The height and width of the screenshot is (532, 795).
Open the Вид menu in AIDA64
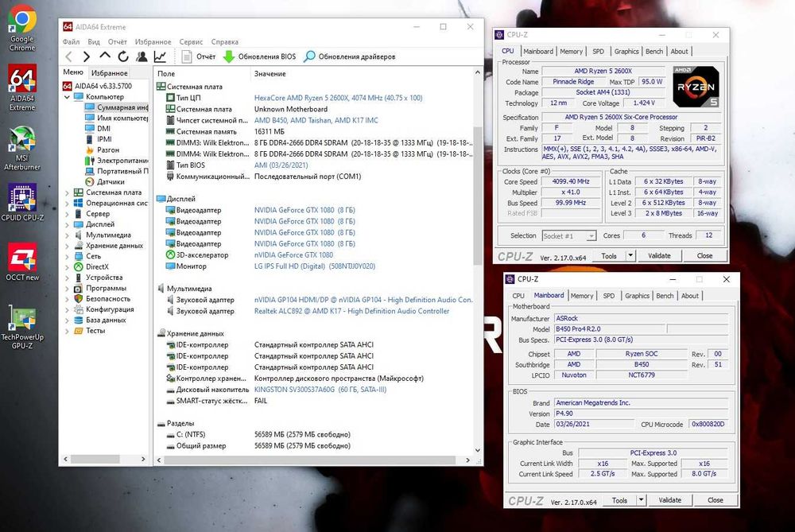(93, 41)
